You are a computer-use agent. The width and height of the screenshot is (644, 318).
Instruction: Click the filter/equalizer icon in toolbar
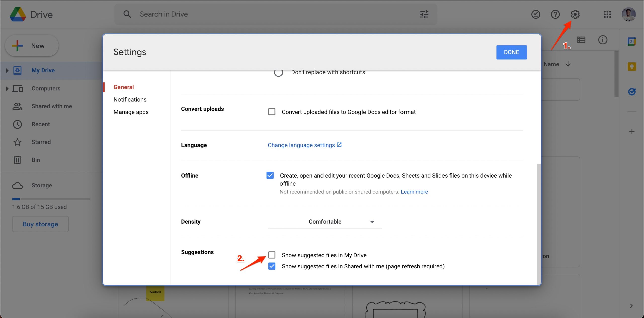424,14
